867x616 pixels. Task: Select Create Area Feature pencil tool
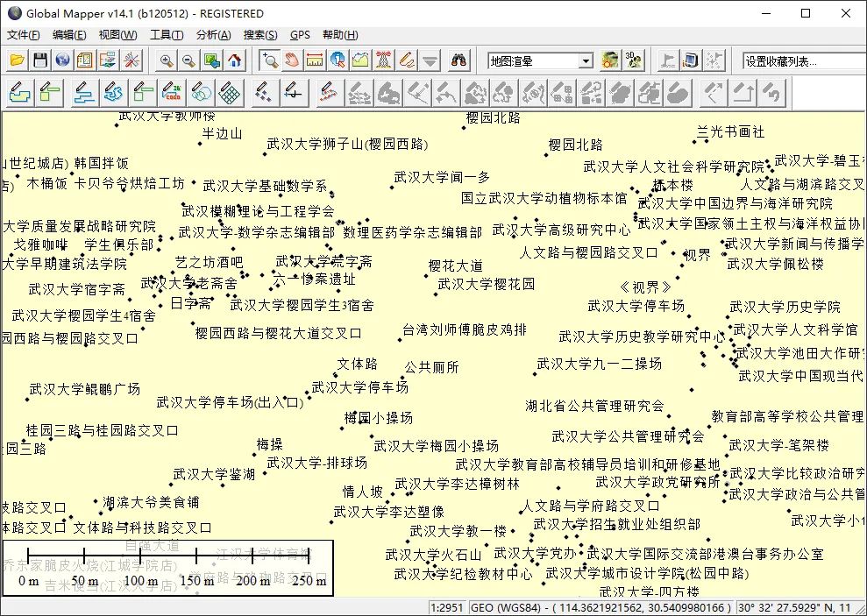click(20, 92)
